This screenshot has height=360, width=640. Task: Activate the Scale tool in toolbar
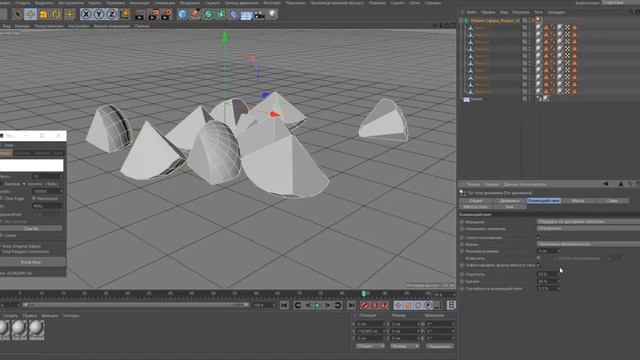click(x=43, y=15)
